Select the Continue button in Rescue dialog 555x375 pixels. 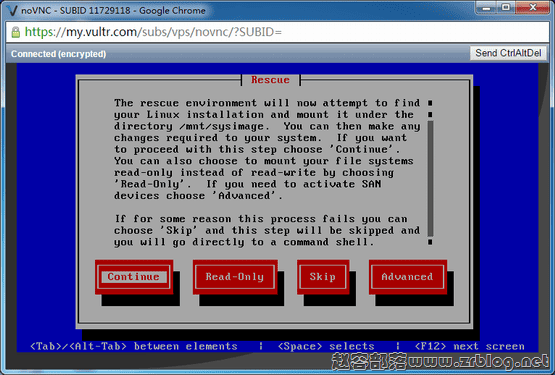pyautogui.click(x=134, y=277)
